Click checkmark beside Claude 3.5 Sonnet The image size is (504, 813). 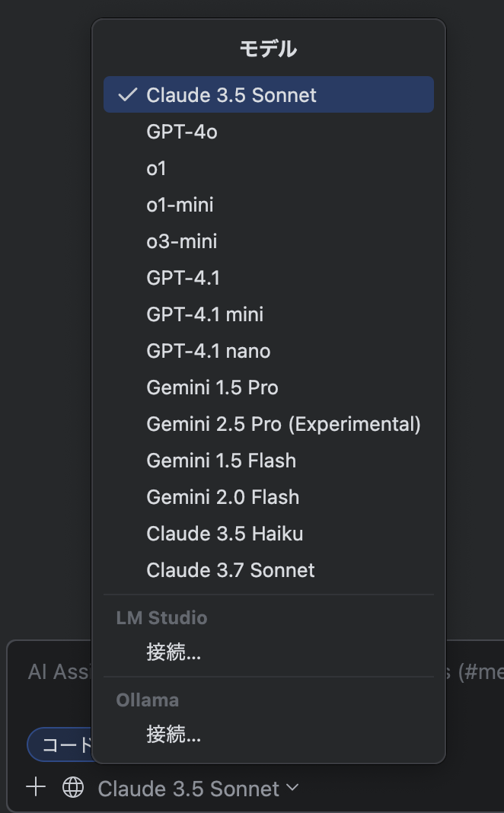(127, 94)
